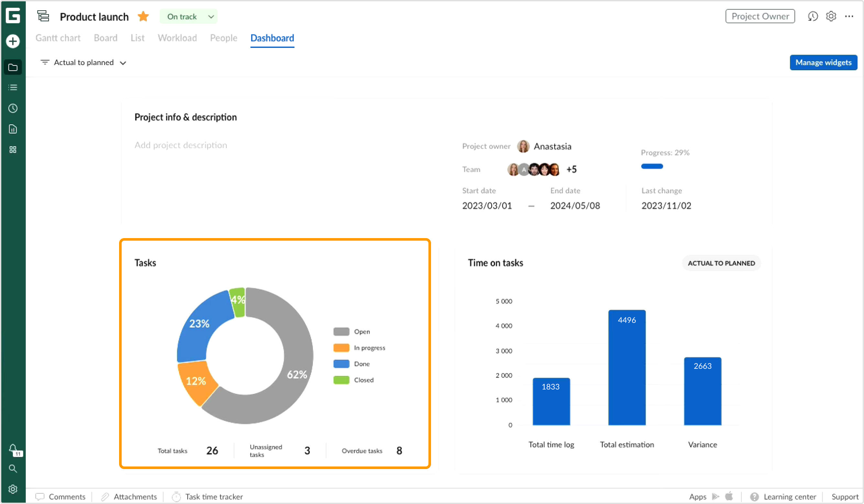This screenshot has width=864, height=504.
Task: Click the Progress 29% bar
Action: 652,166
